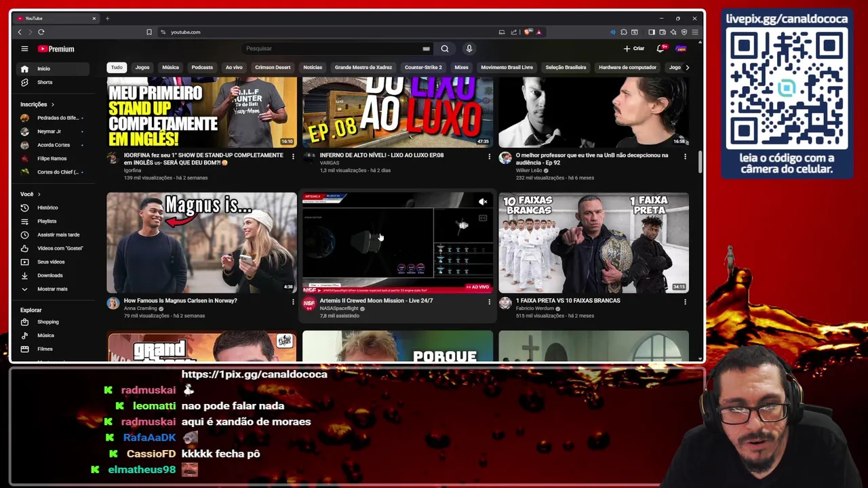
Task: Open Playlists in the sidebar
Action: tap(53, 221)
